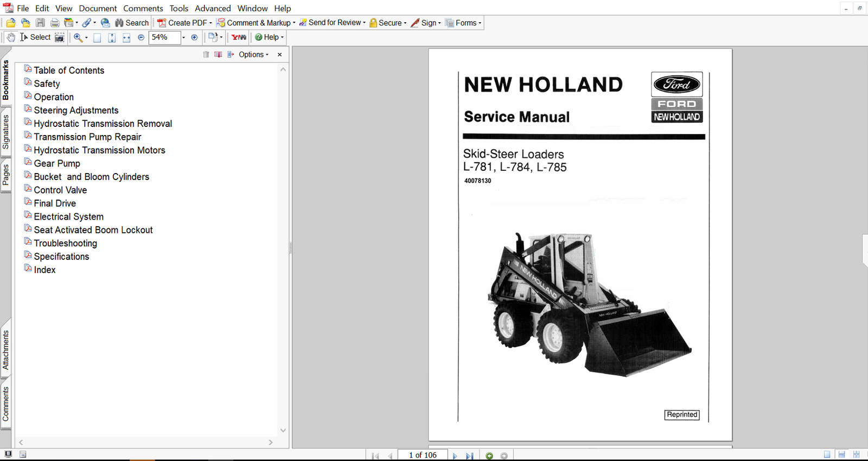Enable the text Select tool
868x461 pixels.
(x=35, y=37)
